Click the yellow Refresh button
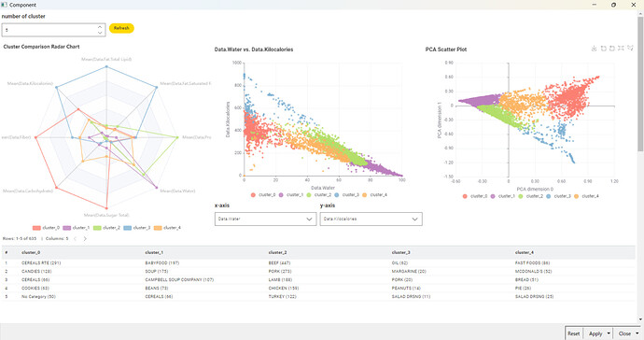This screenshot has width=644, height=340. click(x=121, y=28)
